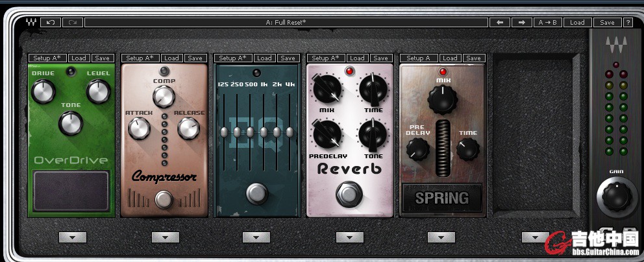Click the master GAIN knob on right panel
The width and height of the screenshot is (644, 262).
(x=615, y=195)
